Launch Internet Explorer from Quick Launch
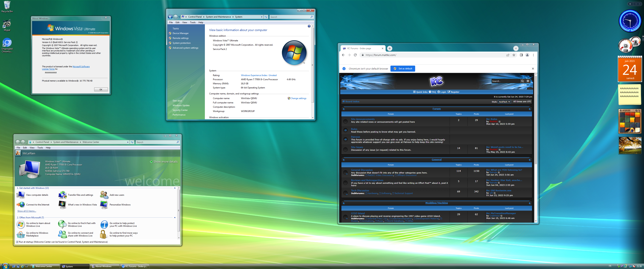 22,266
